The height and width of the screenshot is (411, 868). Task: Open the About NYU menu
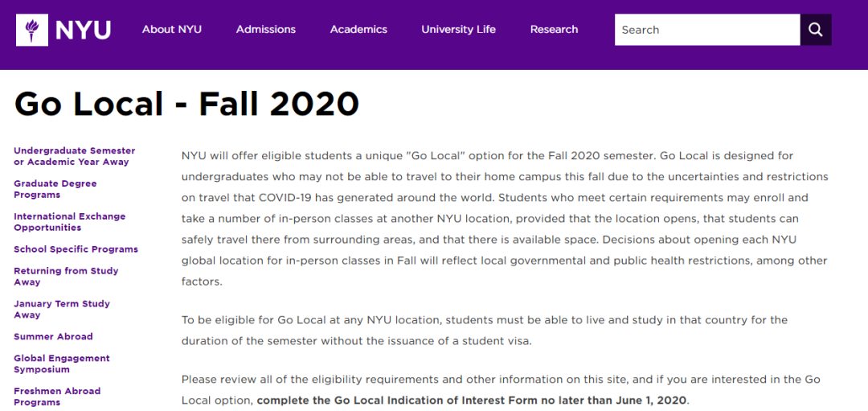click(172, 30)
